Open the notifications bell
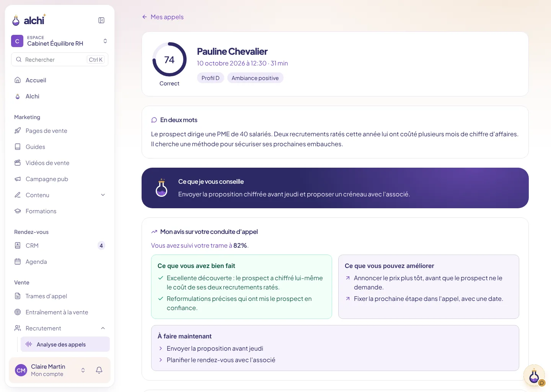Viewport: 551px width, 392px height. click(99, 370)
